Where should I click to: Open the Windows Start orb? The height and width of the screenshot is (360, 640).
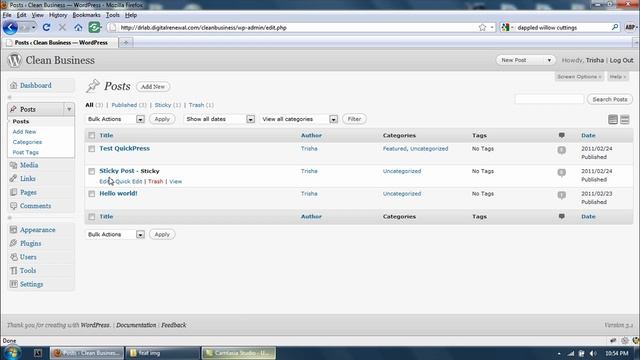click(x=12, y=352)
